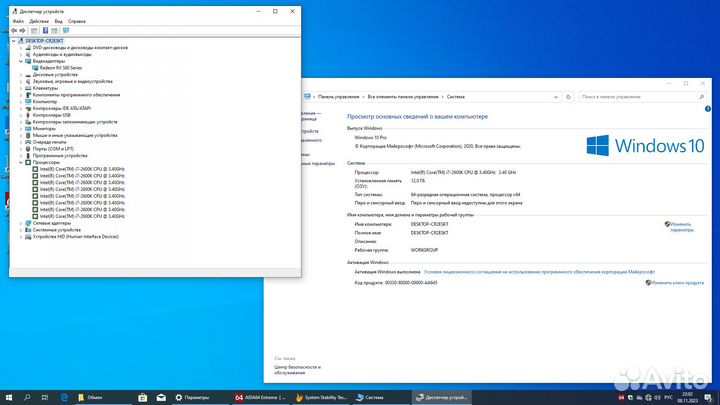
Task: Collapse the Видеоадаптеры category
Action: tap(21, 61)
